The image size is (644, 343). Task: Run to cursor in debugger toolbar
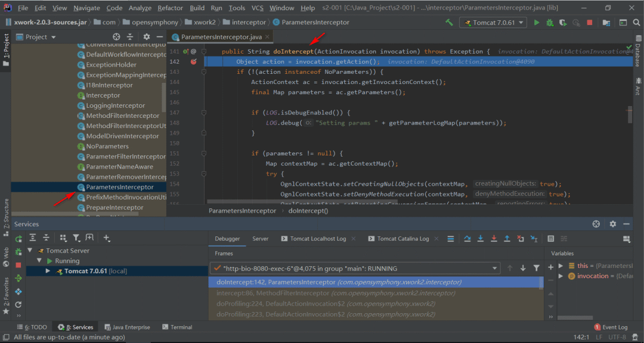534,238
